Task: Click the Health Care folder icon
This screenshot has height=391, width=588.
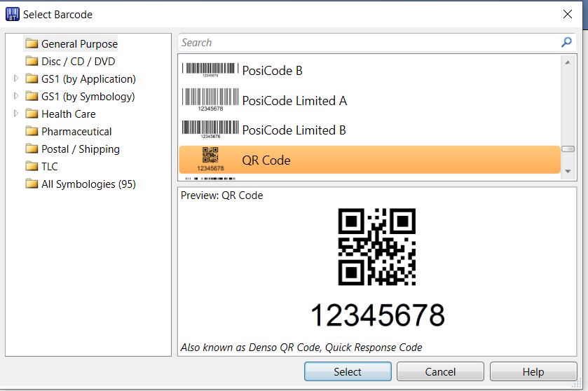Action: click(32, 114)
